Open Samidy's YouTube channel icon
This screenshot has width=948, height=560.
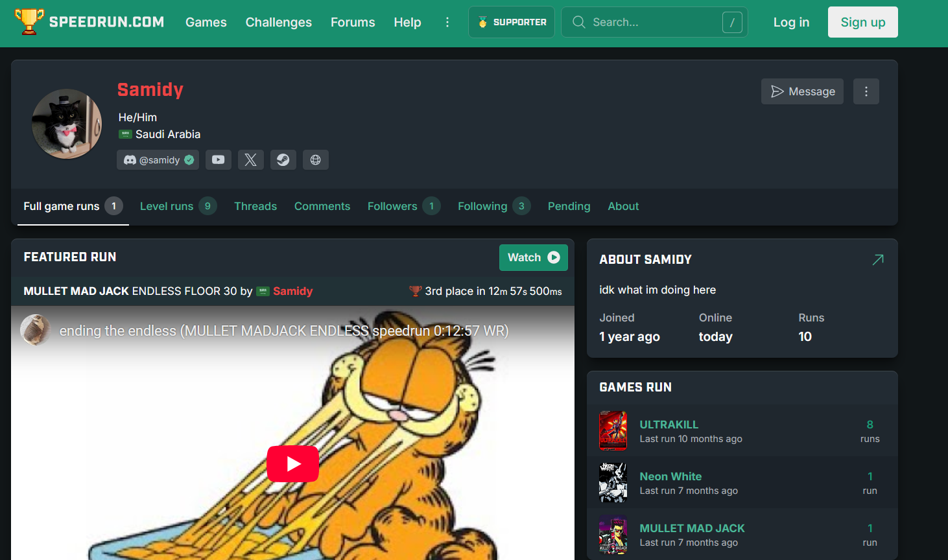(219, 160)
